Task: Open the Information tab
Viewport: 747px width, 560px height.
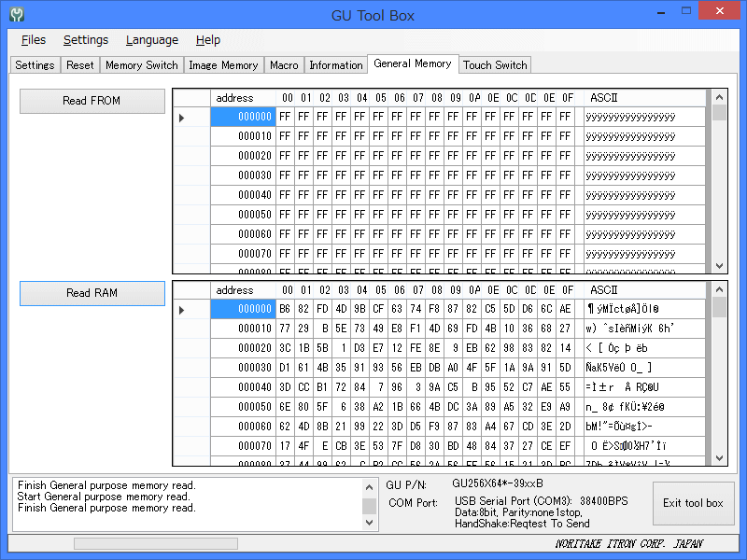Action: pyautogui.click(x=335, y=65)
